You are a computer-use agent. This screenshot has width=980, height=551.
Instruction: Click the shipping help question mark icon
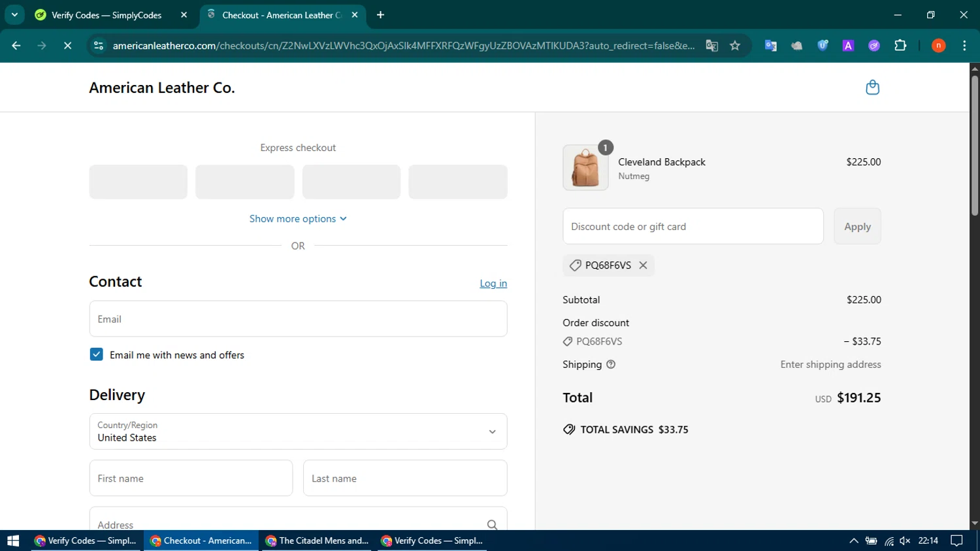pos(611,365)
